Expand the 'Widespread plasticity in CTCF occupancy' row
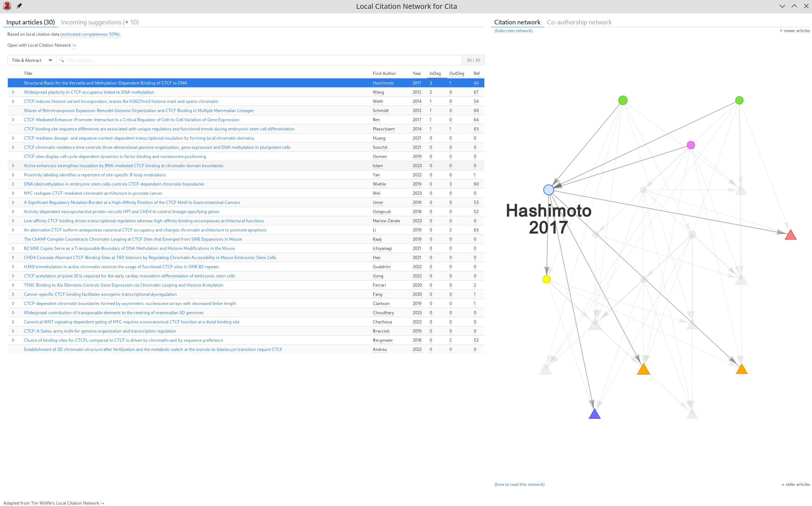Image resolution: width=812 pixels, height=506 pixels. (x=13, y=92)
